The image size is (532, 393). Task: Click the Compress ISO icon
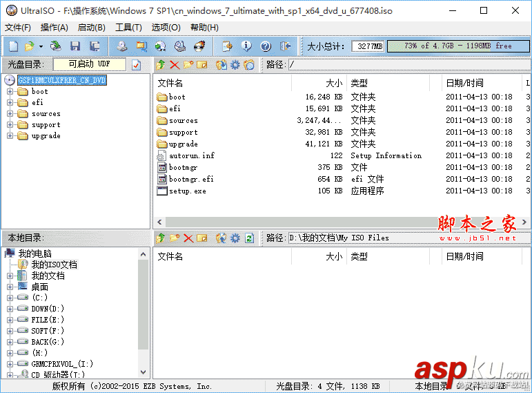(x=141, y=46)
